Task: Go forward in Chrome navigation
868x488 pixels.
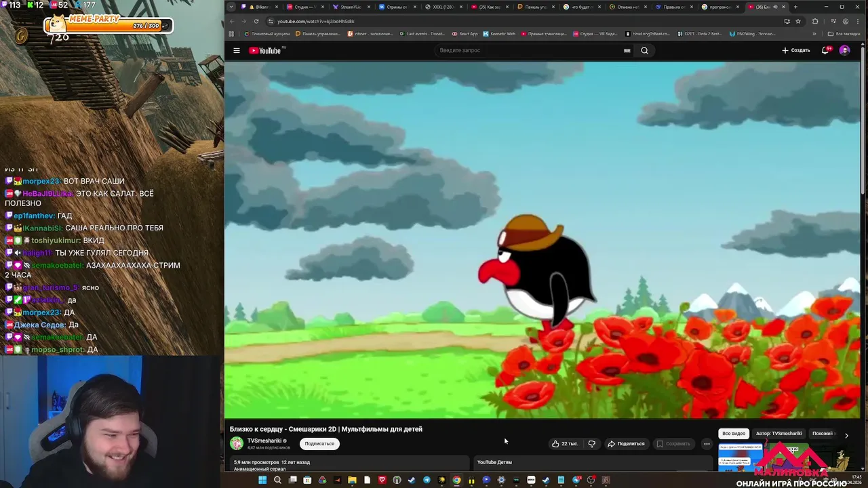Action: click(x=243, y=21)
